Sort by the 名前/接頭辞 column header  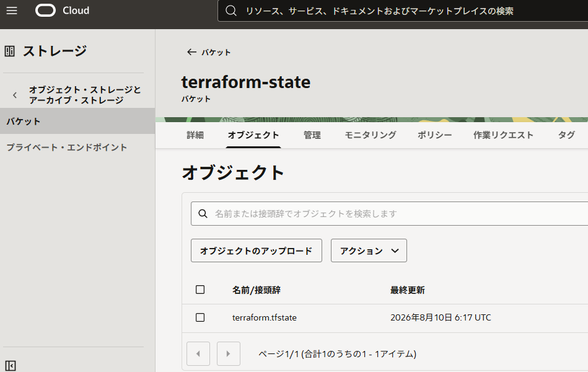coord(257,290)
